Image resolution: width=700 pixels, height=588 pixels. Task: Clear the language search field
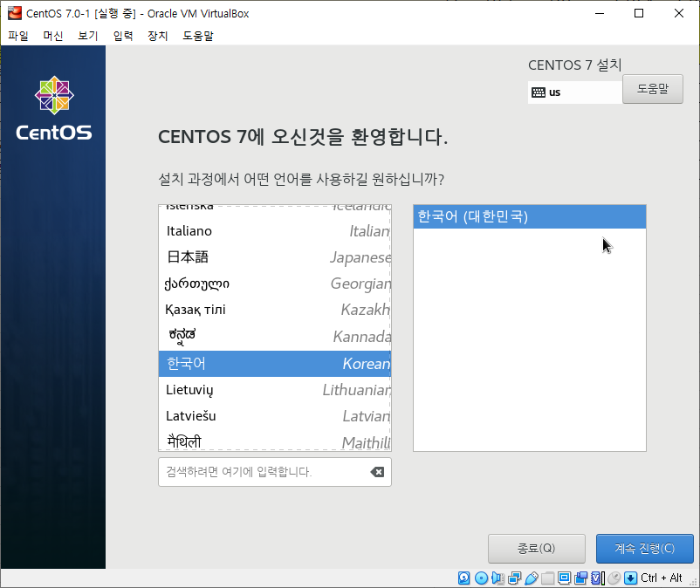[x=377, y=472]
